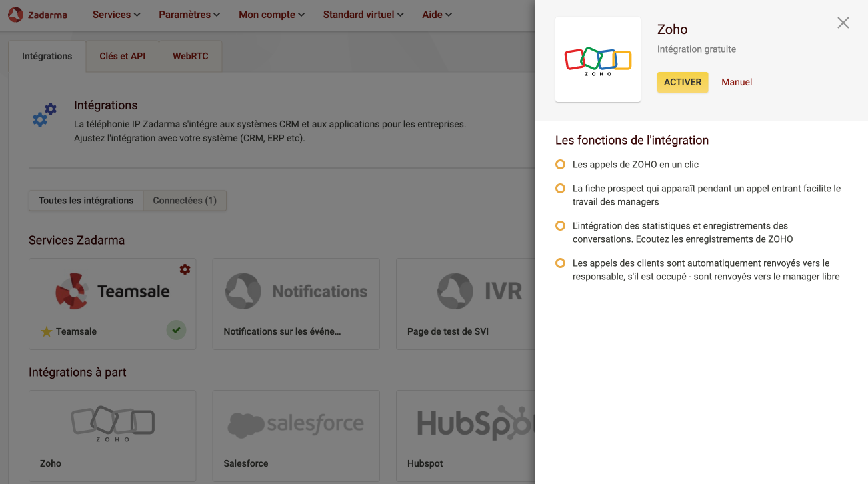
Task: Click the ACTIVER button
Action: [x=683, y=82]
